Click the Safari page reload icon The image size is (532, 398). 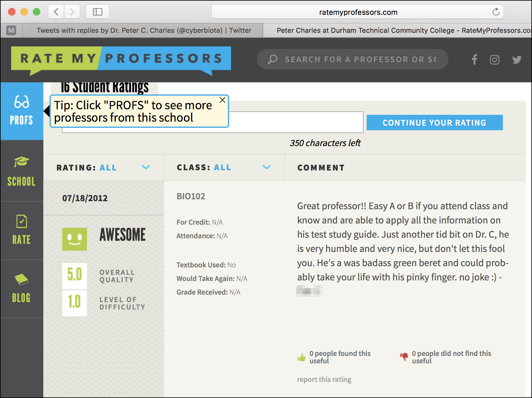[496, 12]
